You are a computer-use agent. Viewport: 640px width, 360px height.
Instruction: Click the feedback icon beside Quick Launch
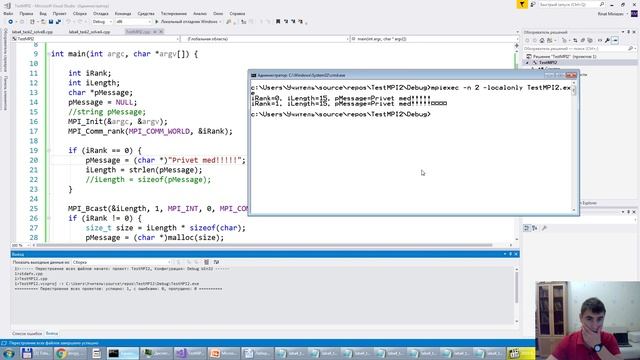[x=533, y=4]
